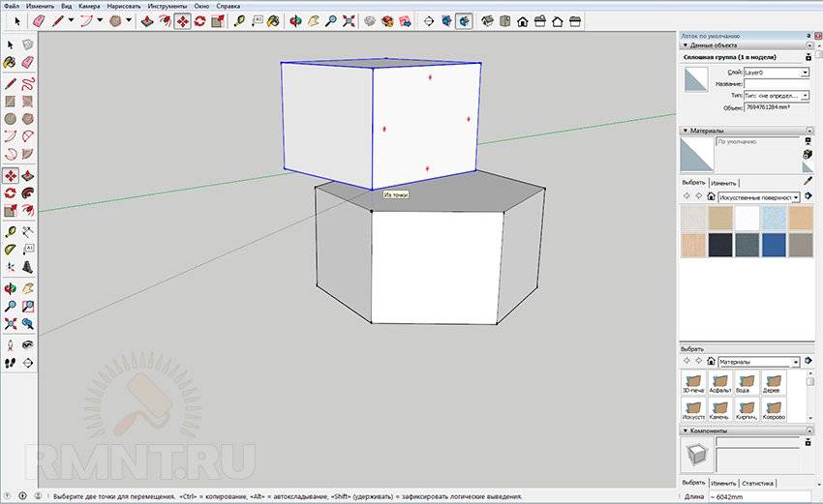The width and height of the screenshot is (823, 504).
Task: Pick the dark blue material swatch
Action: pos(773,246)
